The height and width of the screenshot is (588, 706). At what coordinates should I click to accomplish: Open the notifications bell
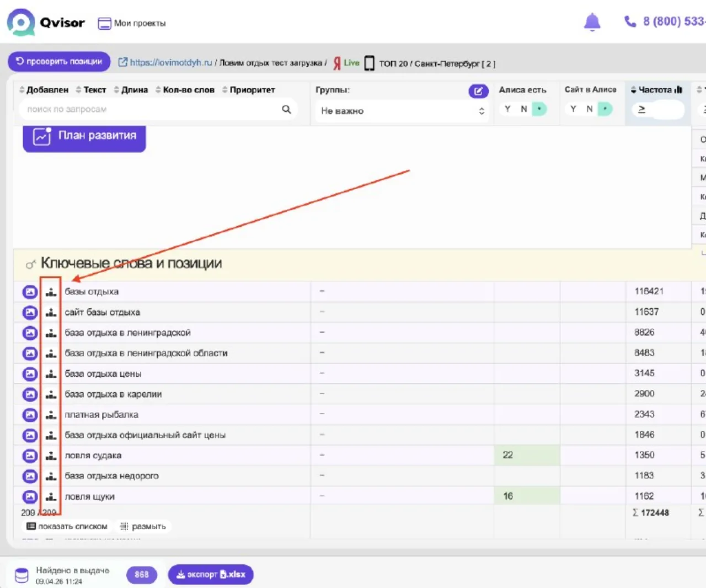point(592,22)
